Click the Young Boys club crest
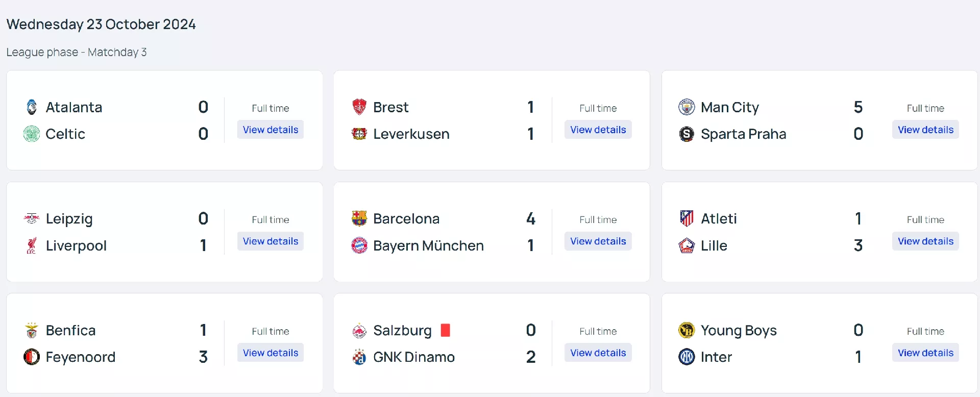980x397 pixels. click(x=687, y=330)
